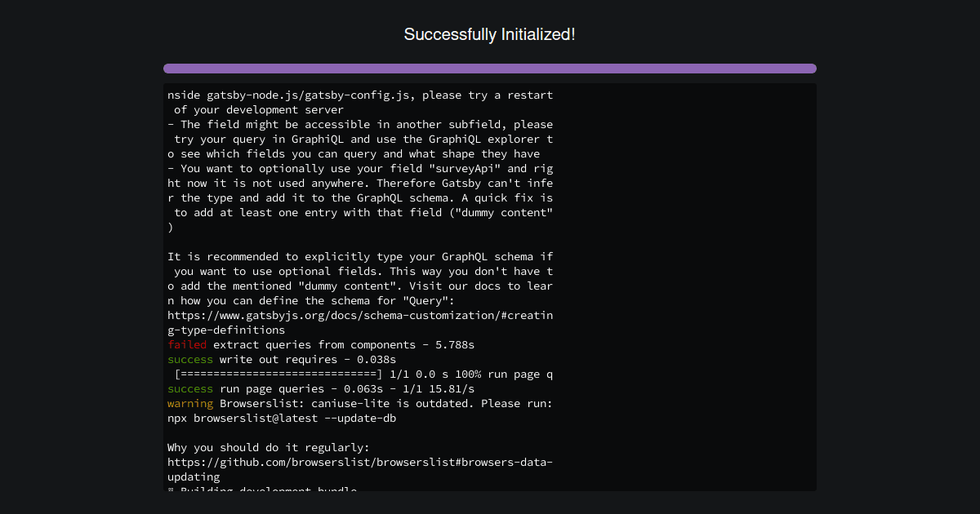This screenshot has width=980, height=514.
Task: Click the right edge of the log panel
Action: pyautogui.click(x=813, y=286)
